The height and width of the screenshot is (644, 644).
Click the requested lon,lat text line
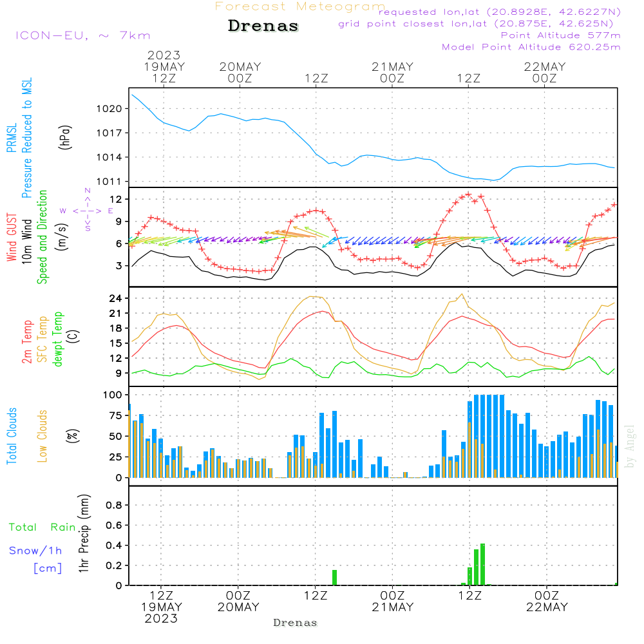coord(500,12)
